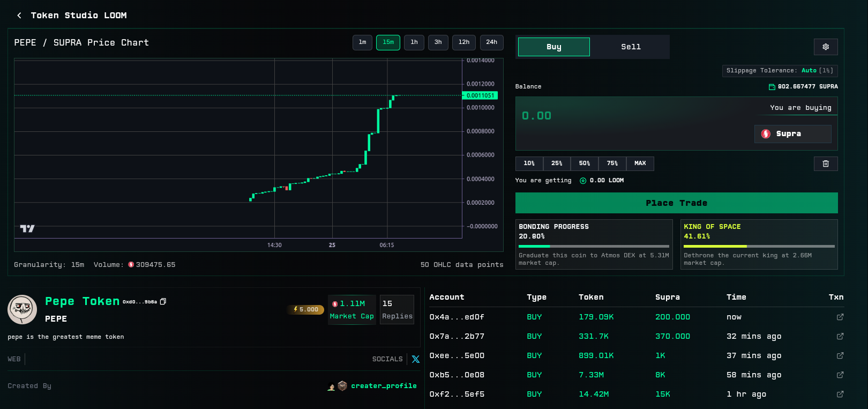Clear the amount using the trash icon

826,163
